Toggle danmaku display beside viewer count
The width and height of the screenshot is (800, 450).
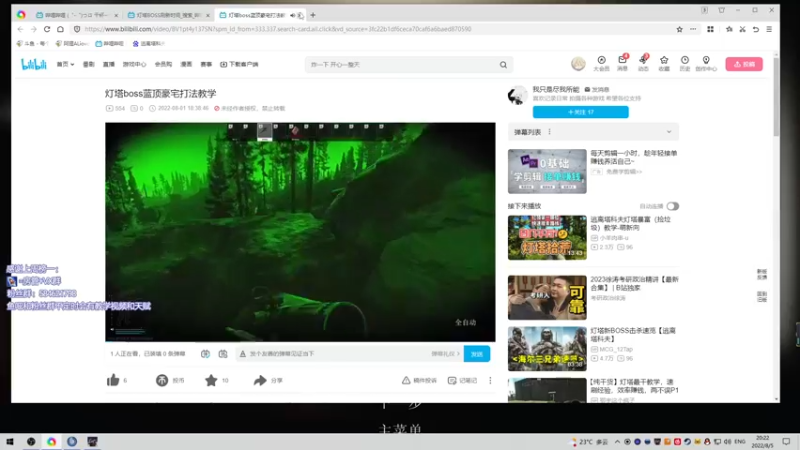pos(205,354)
